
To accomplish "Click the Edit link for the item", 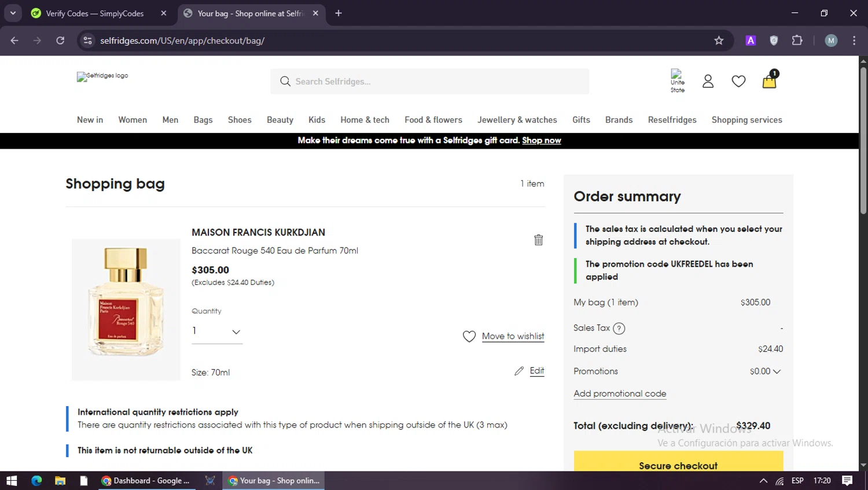I will [537, 371].
